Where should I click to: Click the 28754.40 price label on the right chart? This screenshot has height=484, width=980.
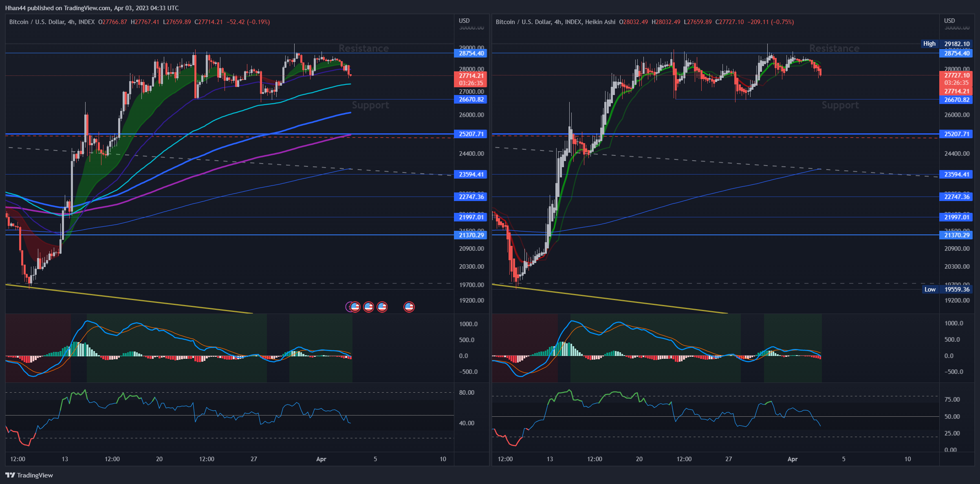[956, 53]
